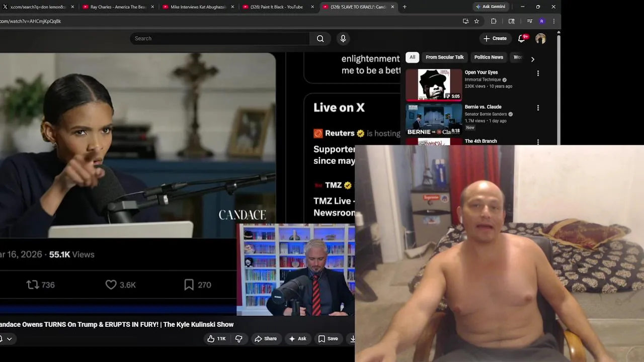Dislike the video with thumbs down
The width and height of the screenshot is (644, 362).
click(x=239, y=339)
